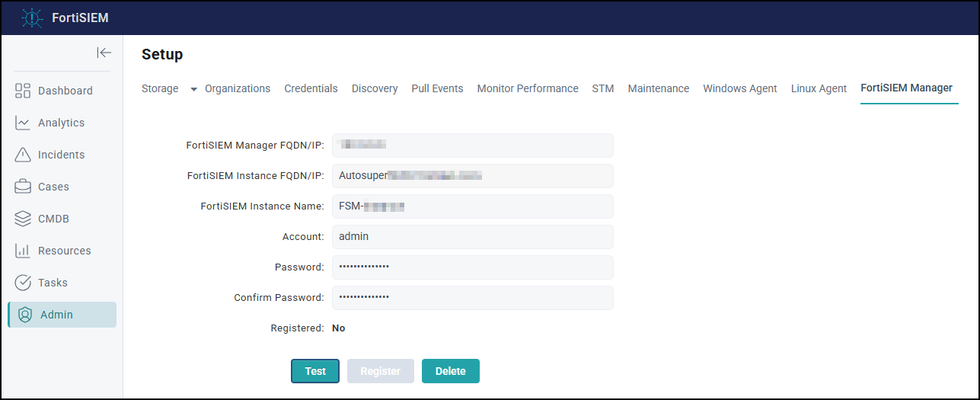The height and width of the screenshot is (400, 980).
Task: Click the Cases briefcase icon
Action: (23, 187)
